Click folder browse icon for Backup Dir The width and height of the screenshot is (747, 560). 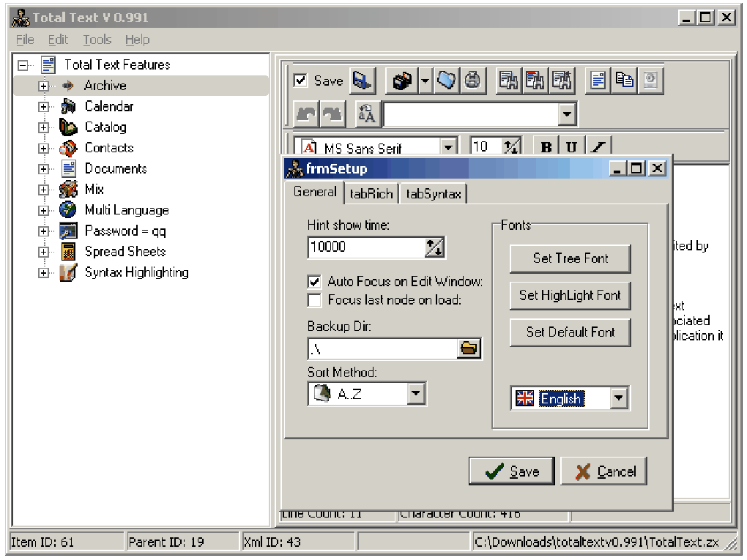pyautogui.click(x=469, y=348)
